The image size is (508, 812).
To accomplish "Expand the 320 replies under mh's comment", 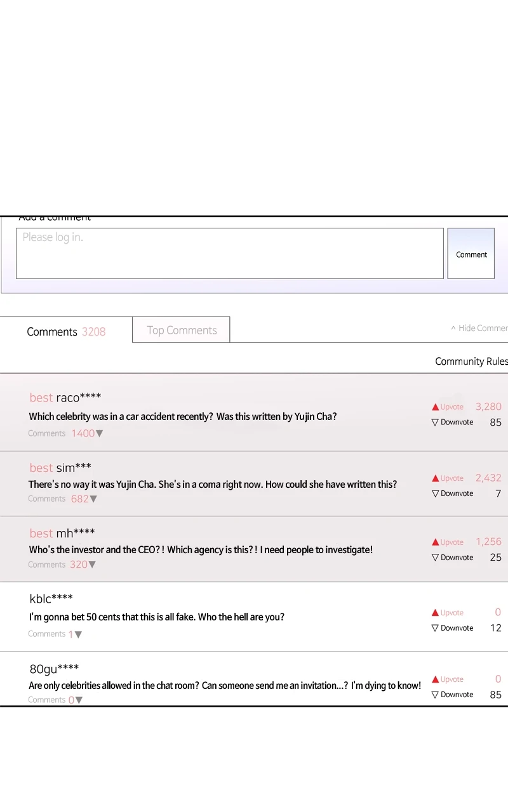I will tap(83, 564).
